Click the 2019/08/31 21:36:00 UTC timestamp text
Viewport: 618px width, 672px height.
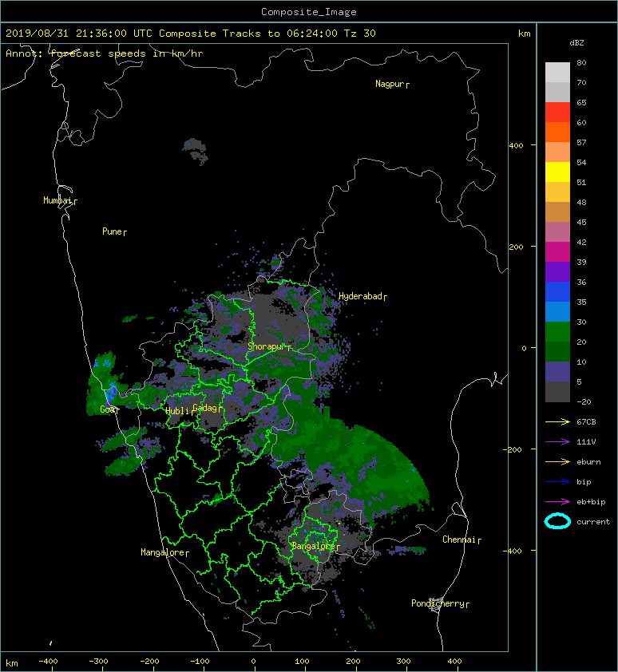tap(79, 34)
